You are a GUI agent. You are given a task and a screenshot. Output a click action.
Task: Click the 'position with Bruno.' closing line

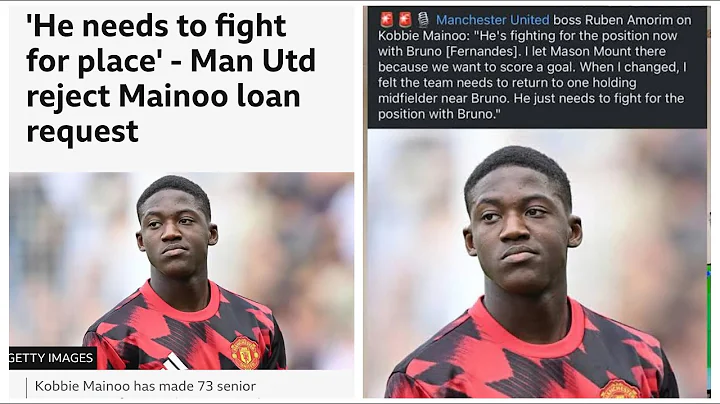coord(439,113)
